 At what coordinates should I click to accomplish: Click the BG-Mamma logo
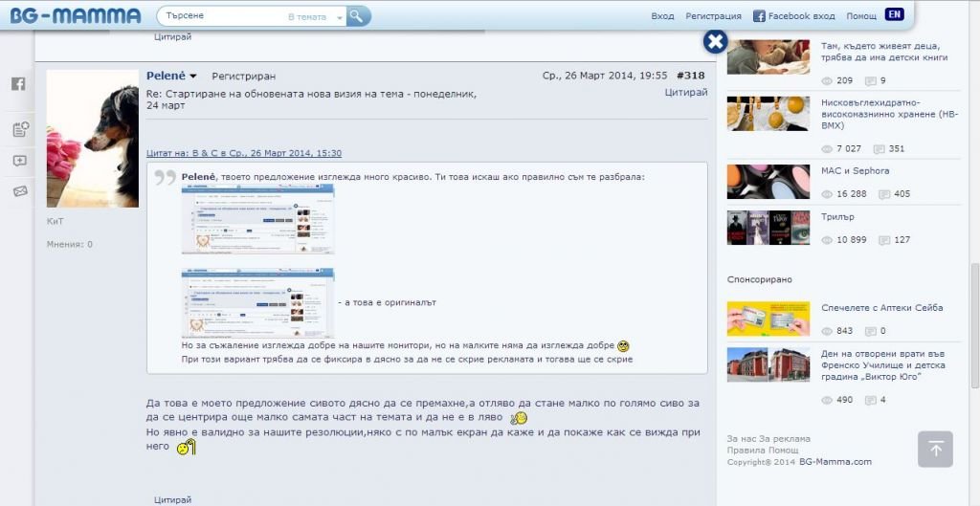(75, 16)
